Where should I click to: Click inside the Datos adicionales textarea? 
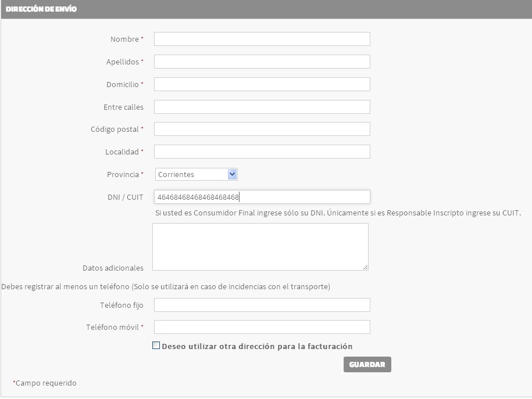(260, 247)
